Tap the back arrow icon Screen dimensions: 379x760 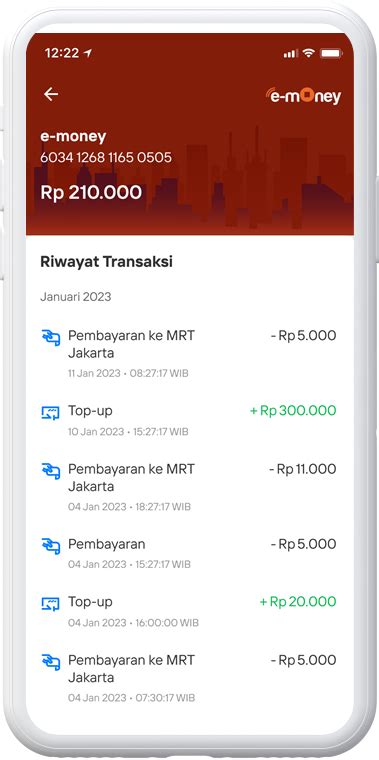[51, 94]
